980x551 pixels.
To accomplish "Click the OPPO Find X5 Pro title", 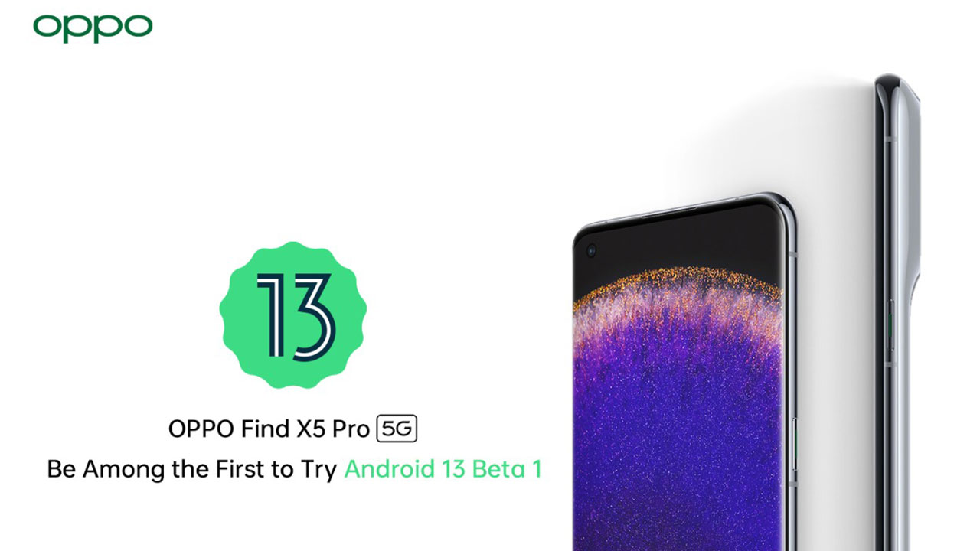I will [269, 429].
